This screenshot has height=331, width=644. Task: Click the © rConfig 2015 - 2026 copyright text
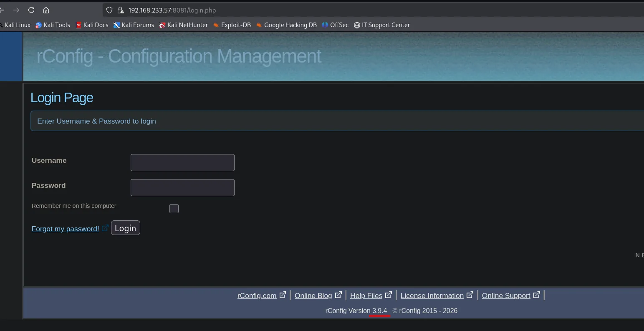(425, 311)
